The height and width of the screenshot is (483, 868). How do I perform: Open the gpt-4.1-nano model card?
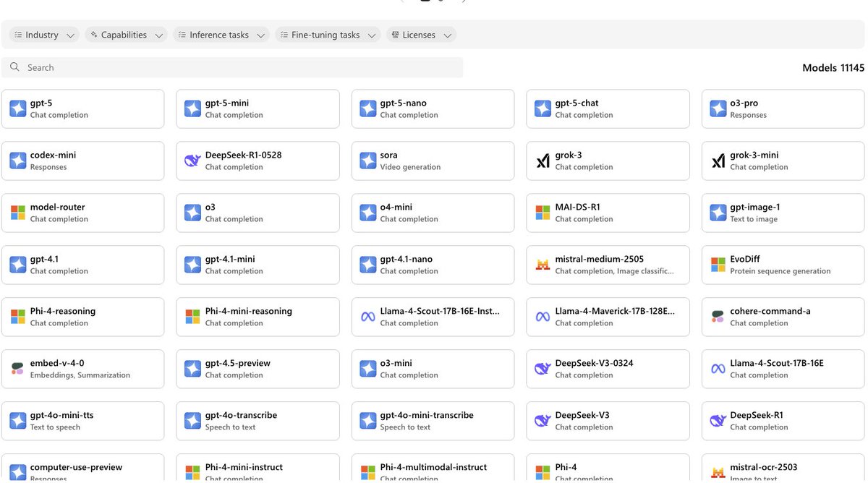click(x=433, y=265)
